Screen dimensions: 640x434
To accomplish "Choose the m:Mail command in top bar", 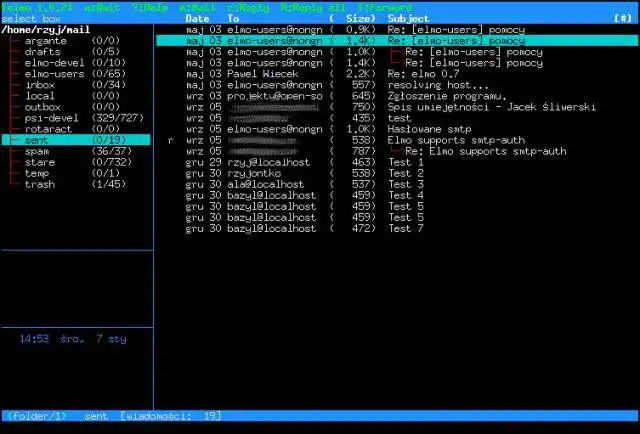I will pos(198,7).
